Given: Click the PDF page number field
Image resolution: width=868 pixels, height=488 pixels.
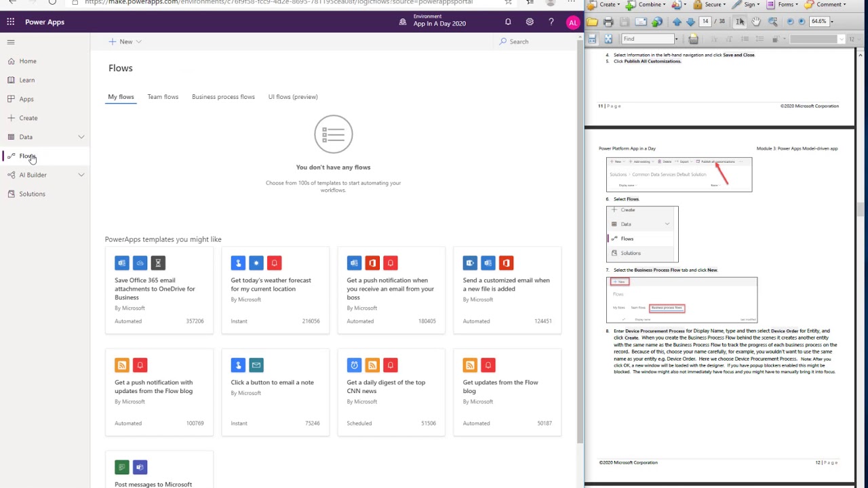Looking at the screenshot, I should [705, 22].
